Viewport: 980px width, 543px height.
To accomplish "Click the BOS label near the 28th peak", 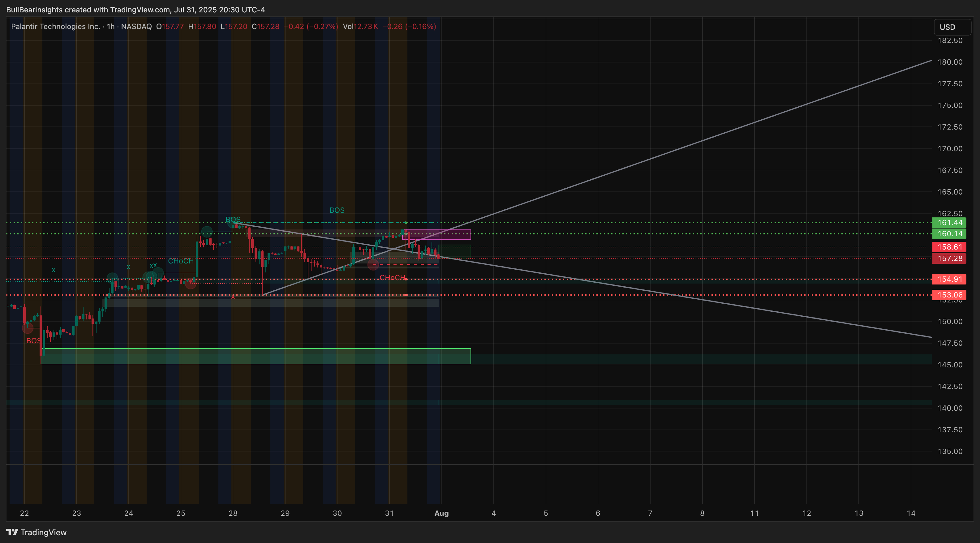I will coord(233,220).
